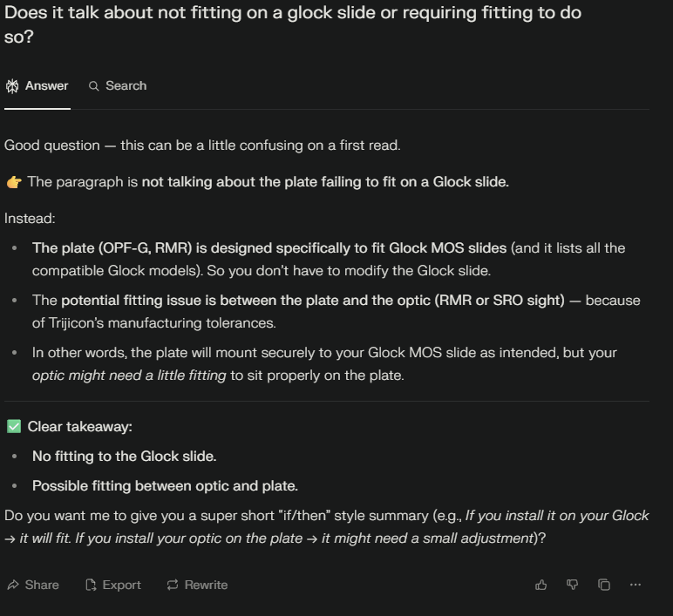Click the green checkmark Clear takeaway emoji

click(x=14, y=426)
